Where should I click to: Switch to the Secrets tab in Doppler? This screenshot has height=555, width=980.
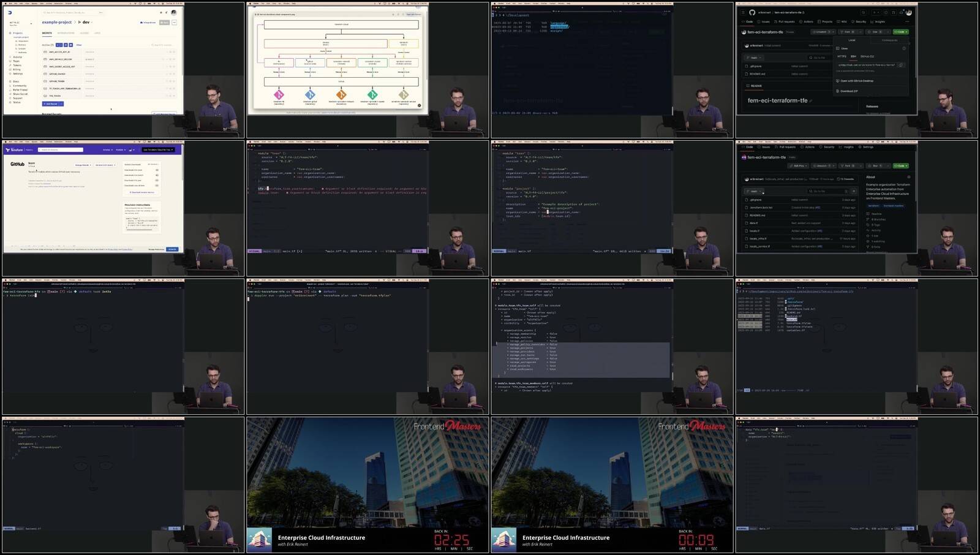click(x=47, y=33)
